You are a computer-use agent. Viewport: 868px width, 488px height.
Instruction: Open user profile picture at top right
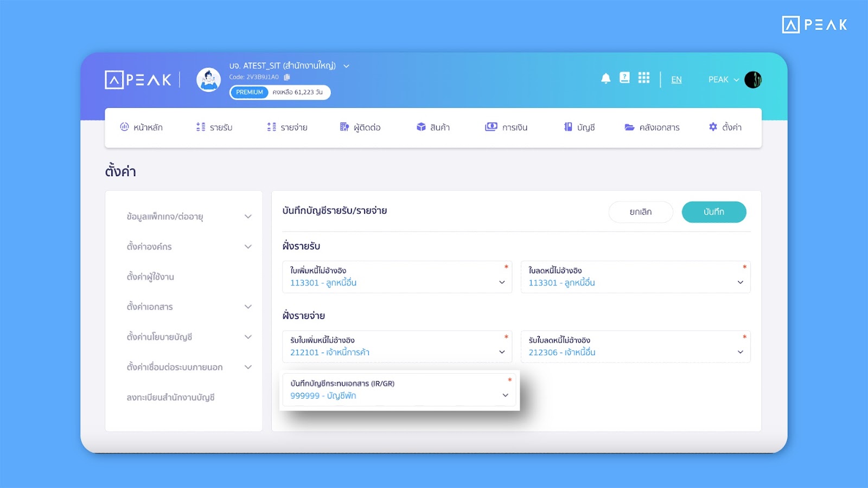click(752, 80)
